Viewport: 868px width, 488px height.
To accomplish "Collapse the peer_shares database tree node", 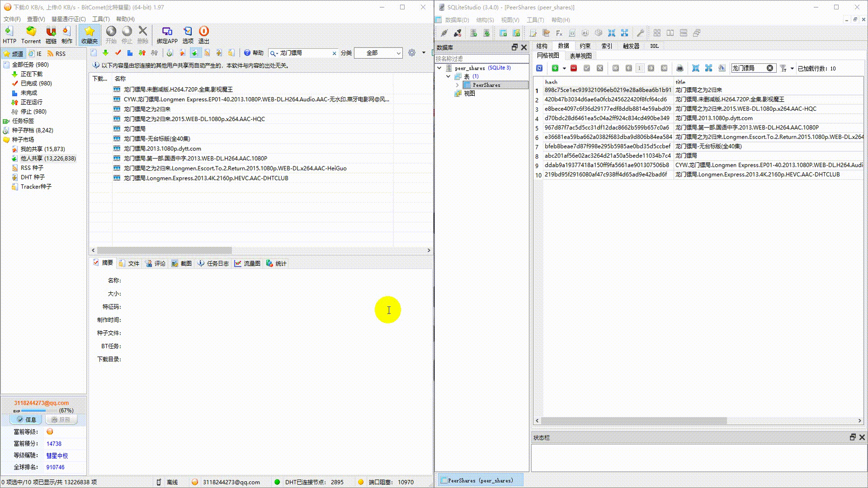I will pyautogui.click(x=439, y=68).
